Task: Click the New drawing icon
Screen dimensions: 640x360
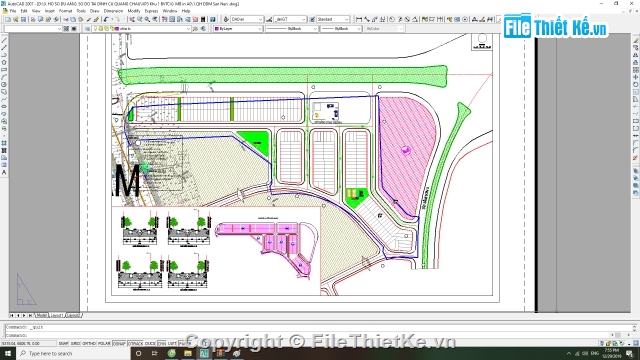Action: point(8,19)
